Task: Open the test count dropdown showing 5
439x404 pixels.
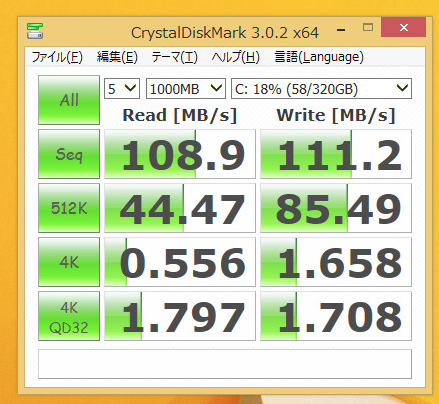Action: point(122,89)
